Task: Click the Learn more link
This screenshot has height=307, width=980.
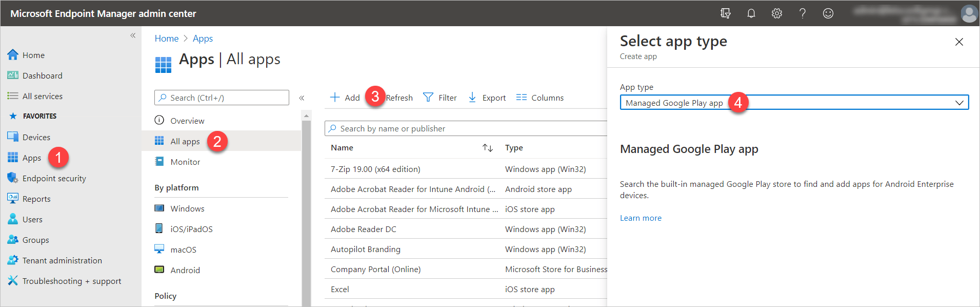Action: pyautogui.click(x=641, y=218)
